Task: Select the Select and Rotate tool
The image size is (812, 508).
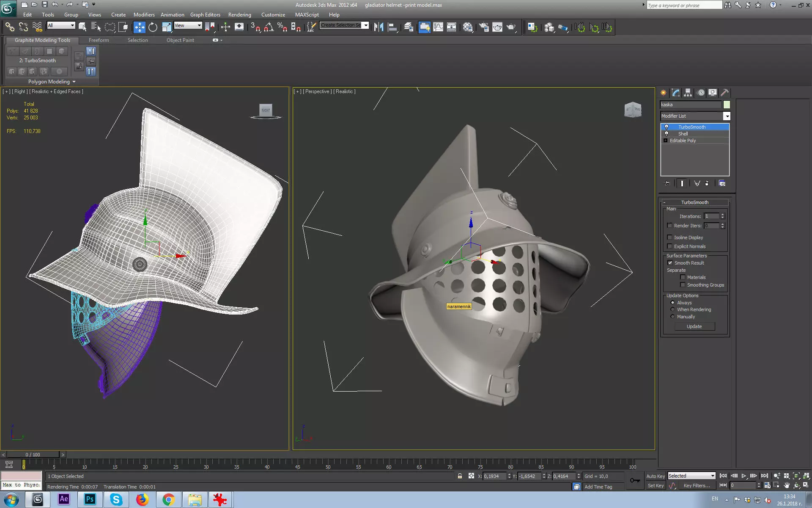Action: tap(153, 28)
